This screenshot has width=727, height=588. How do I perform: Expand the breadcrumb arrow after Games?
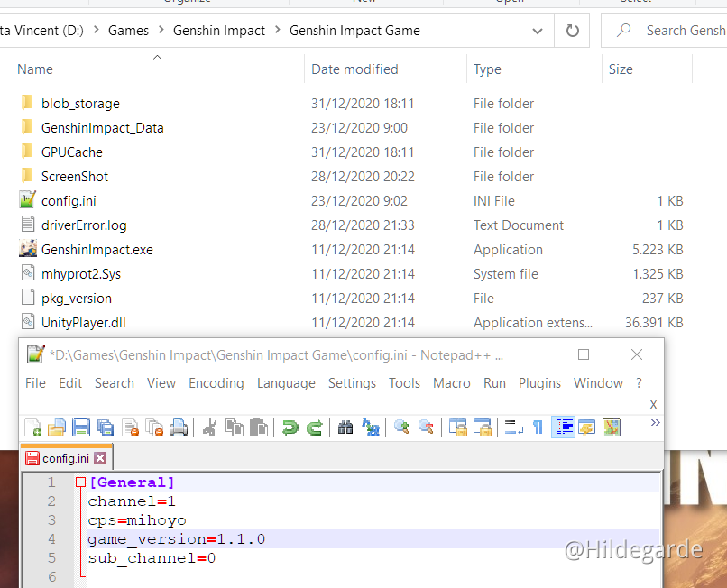[x=160, y=30]
